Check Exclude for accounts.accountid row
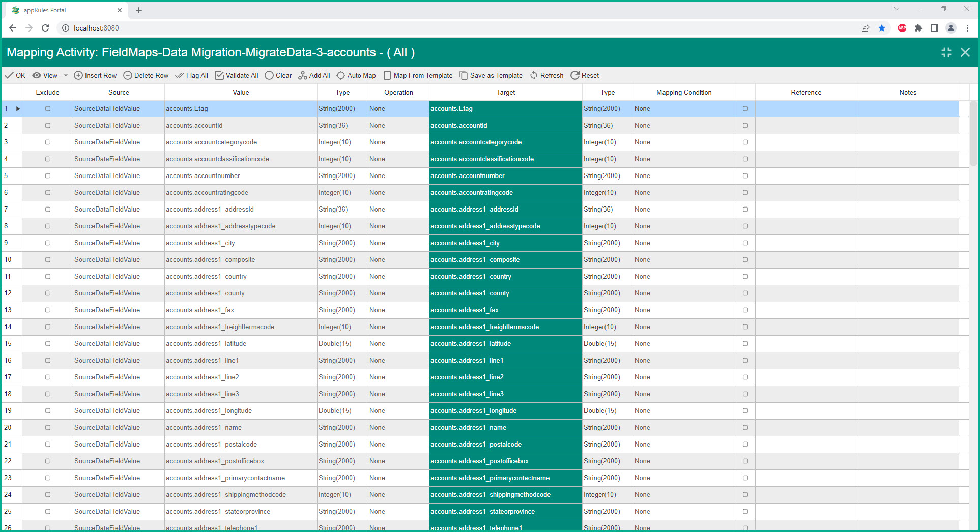This screenshot has width=980, height=532. (x=48, y=125)
